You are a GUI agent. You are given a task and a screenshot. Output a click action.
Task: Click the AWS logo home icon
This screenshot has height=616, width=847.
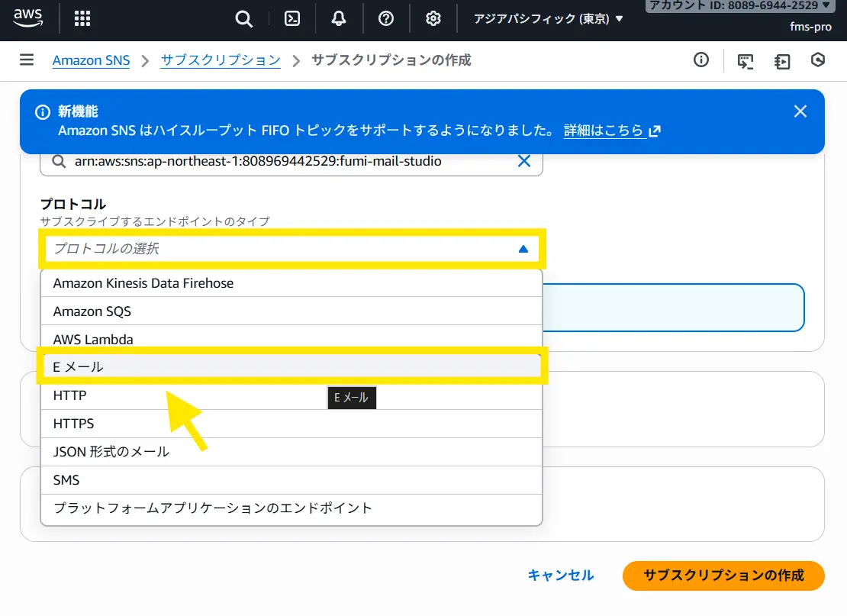point(27,18)
